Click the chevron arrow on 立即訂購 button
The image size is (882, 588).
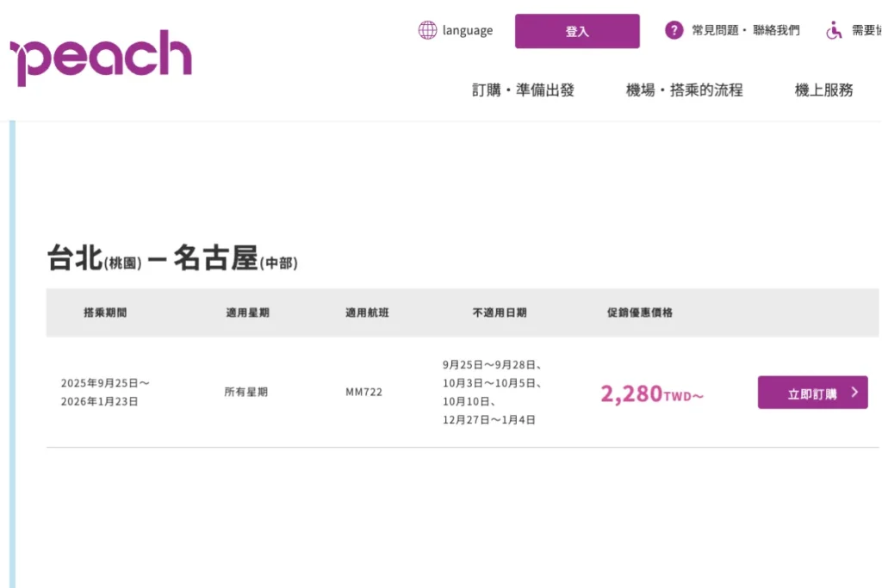[x=854, y=393]
